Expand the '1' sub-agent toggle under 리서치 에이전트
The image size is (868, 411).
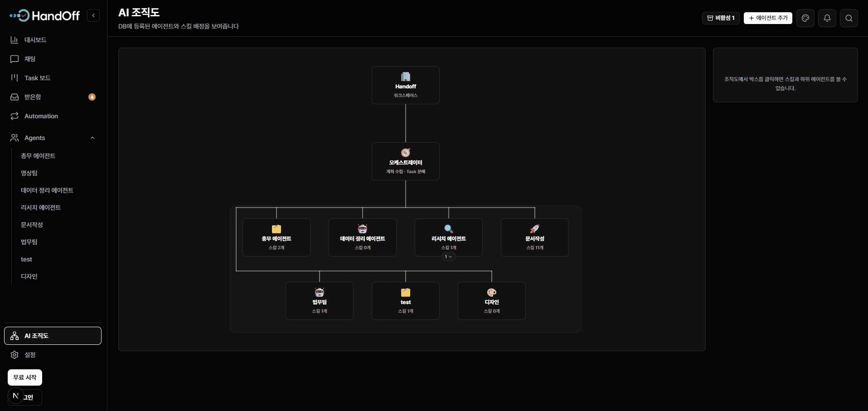click(x=449, y=256)
